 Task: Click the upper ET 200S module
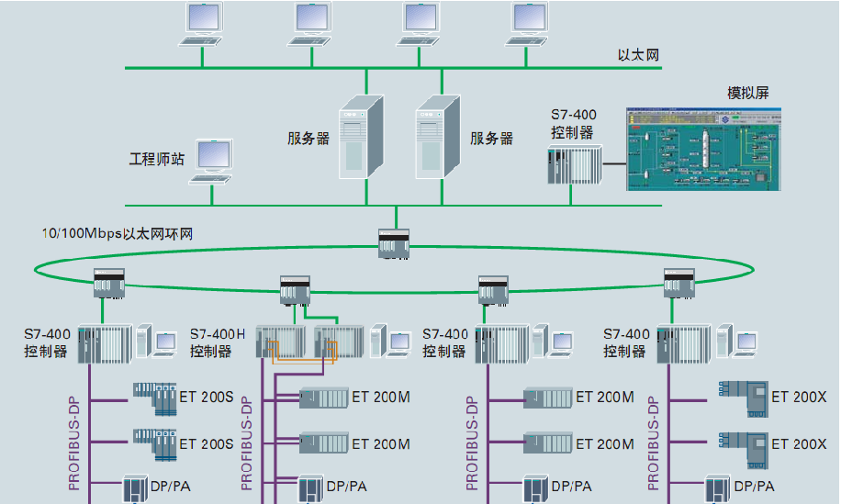click(x=154, y=398)
